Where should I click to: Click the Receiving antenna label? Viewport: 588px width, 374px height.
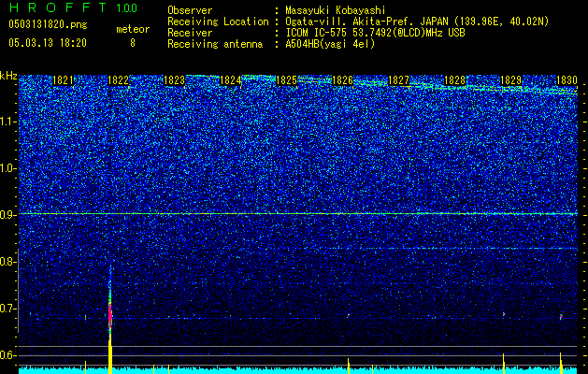pyautogui.click(x=215, y=44)
